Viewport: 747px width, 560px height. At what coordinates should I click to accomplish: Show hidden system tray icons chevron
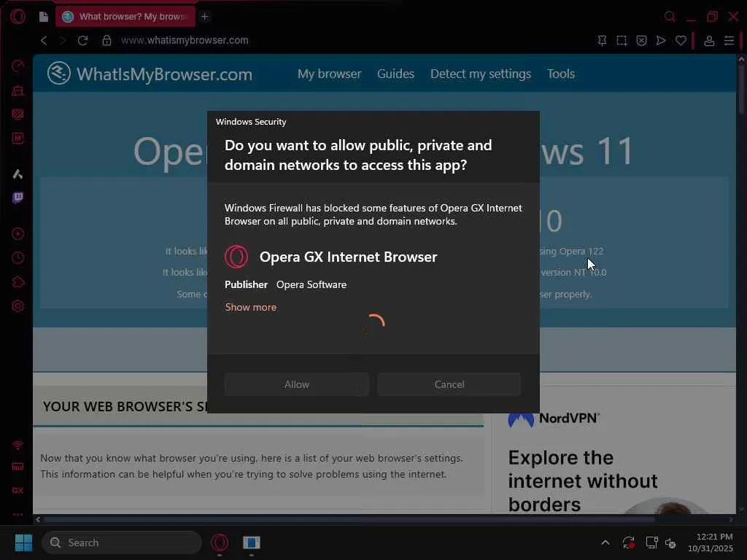coord(605,542)
